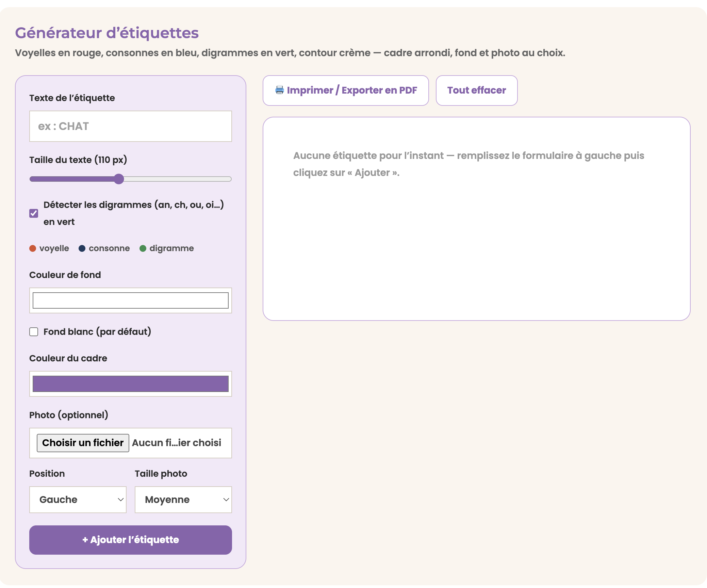Uncheck Détecter les digrammes checkbox
Image resolution: width=707 pixels, height=588 pixels.
34,213
